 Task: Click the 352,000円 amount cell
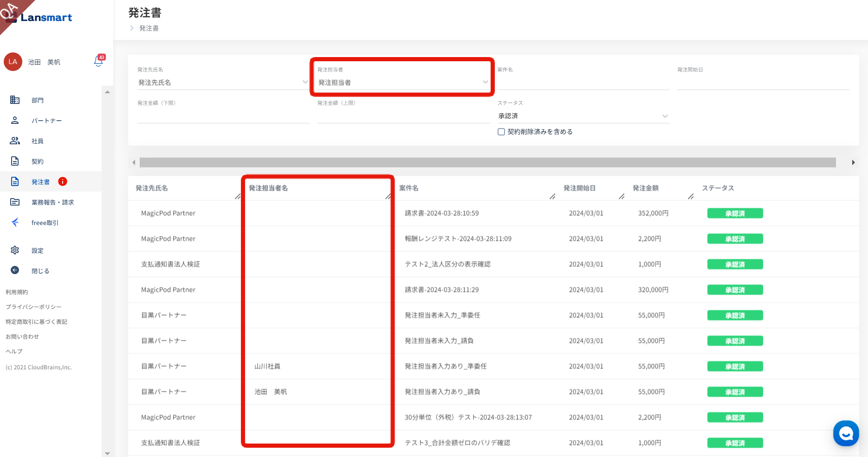click(653, 213)
